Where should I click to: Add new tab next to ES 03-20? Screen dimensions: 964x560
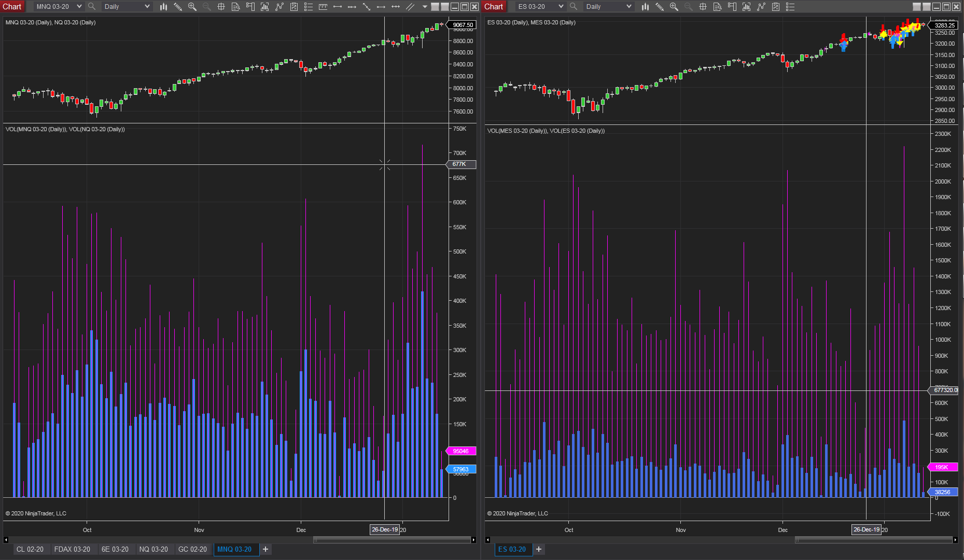[x=539, y=549]
